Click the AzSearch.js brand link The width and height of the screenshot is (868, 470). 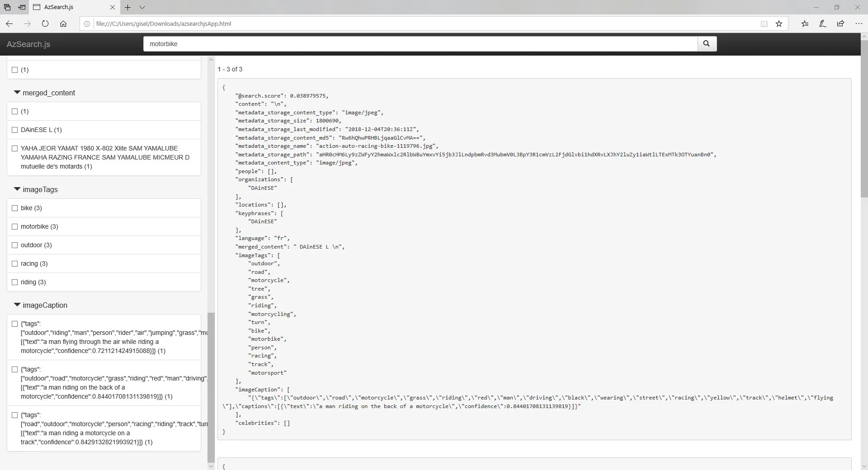(28, 44)
